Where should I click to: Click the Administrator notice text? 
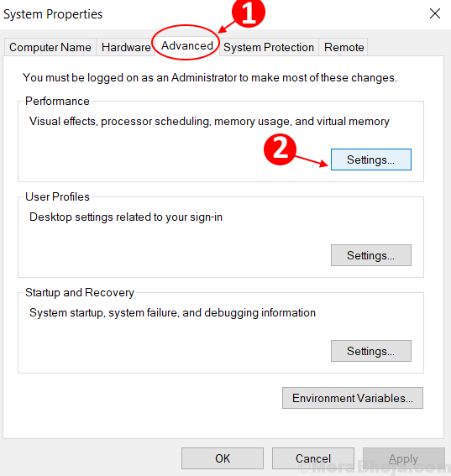[x=210, y=78]
